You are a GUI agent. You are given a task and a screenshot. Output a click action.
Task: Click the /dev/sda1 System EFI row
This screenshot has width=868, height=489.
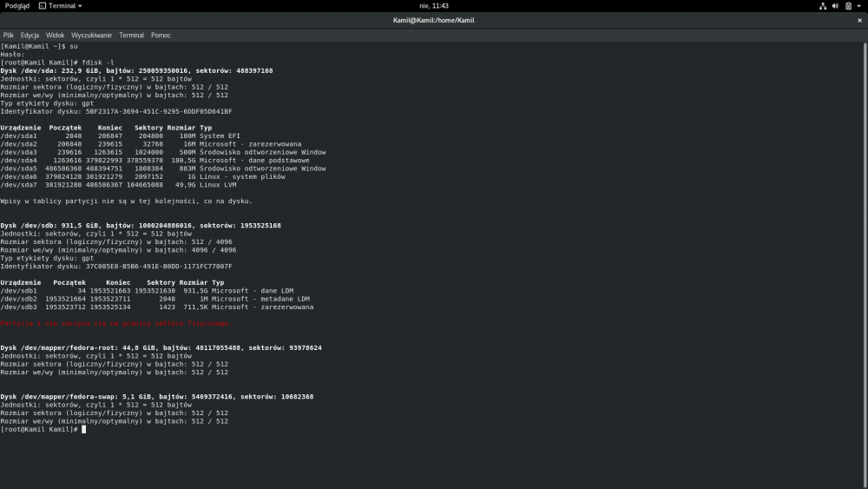point(120,135)
